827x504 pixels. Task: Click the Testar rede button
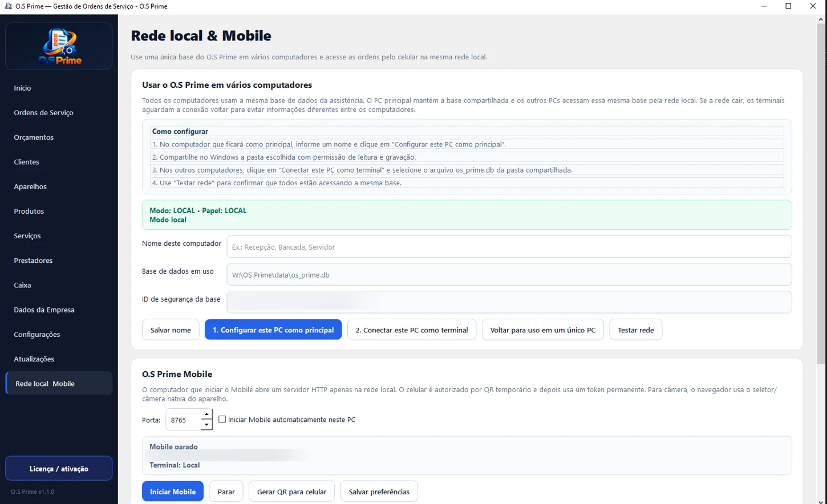pos(636,330)
